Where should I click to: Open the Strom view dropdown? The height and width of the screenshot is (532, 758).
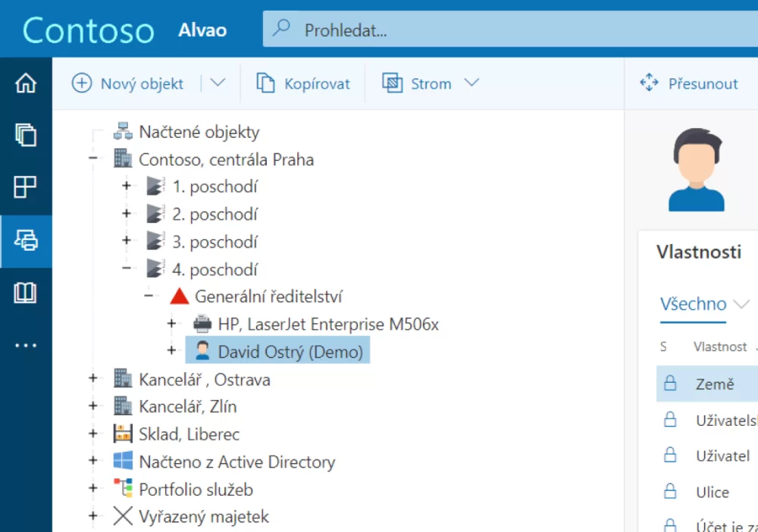[431, 83]
